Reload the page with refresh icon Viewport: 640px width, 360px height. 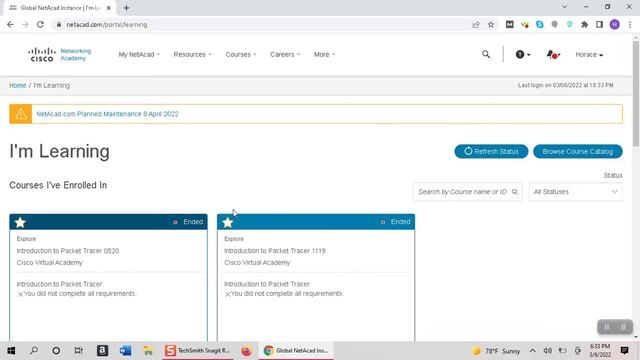coord(40,24)
